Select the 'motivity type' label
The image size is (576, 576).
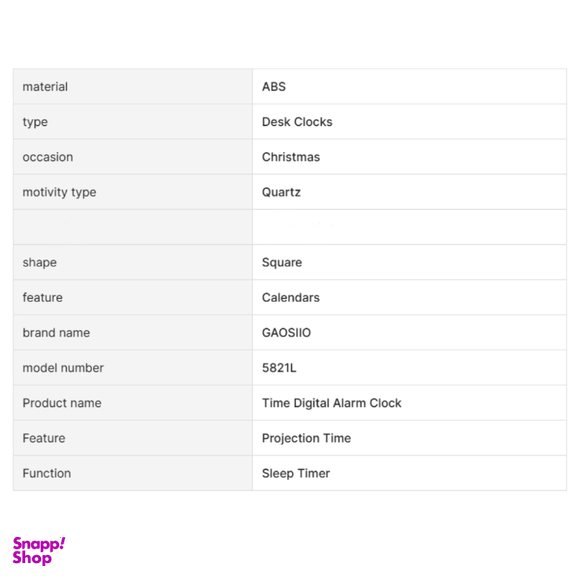pyautogui.click(x=59, y=192)
